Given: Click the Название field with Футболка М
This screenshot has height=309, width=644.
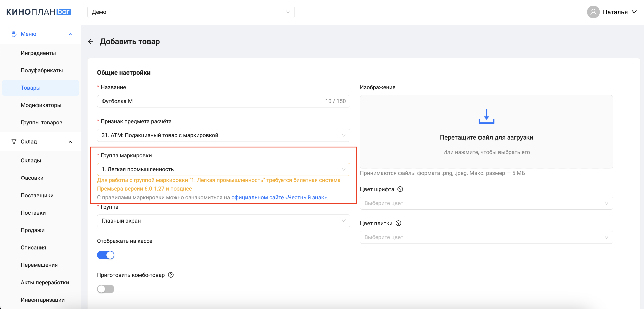Looking at the screenshot, I should (223, 101).
